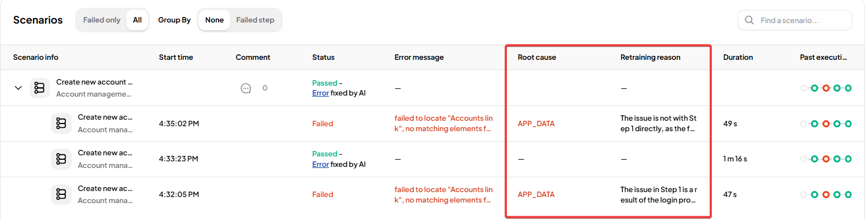The height and width of the screenshot is (219, 868).
Task: Click the scenario icon beside the 4:35:02 PM run
Action: (61, 123)
